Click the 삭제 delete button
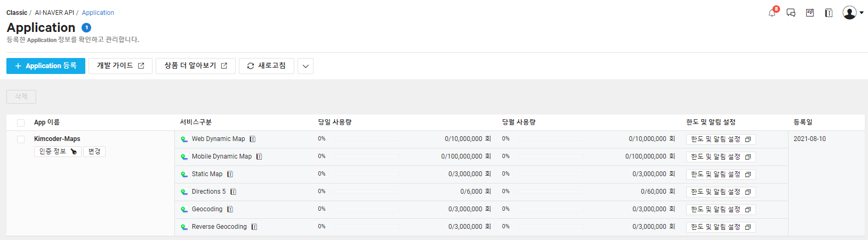Screen dimensions: 868x240 [21, 97]
